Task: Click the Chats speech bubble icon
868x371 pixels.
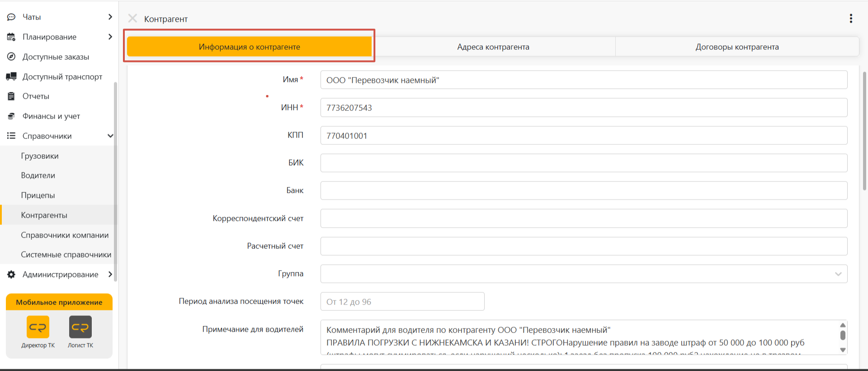Action: [11, 17]
